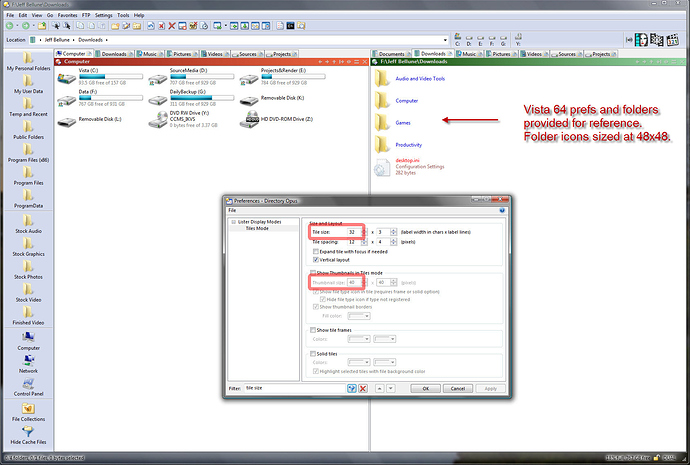Open File Collections in sidebar
Image resolution: width=690 pixels, height=465 pixels.
coord(29,412)
